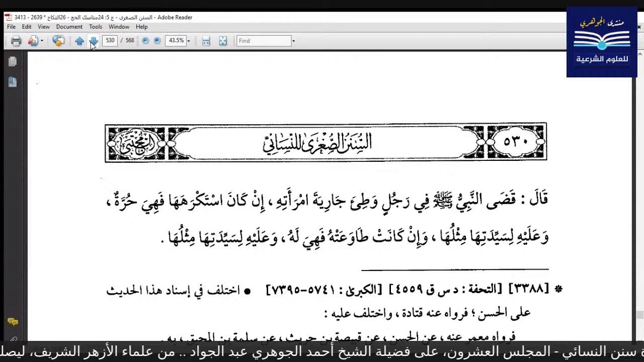This screenshot has height=362, width=644.
Task: Click the footnote text [الكبرى : ٥٧٤١-٧٣٩٥]
Action: 324,290
